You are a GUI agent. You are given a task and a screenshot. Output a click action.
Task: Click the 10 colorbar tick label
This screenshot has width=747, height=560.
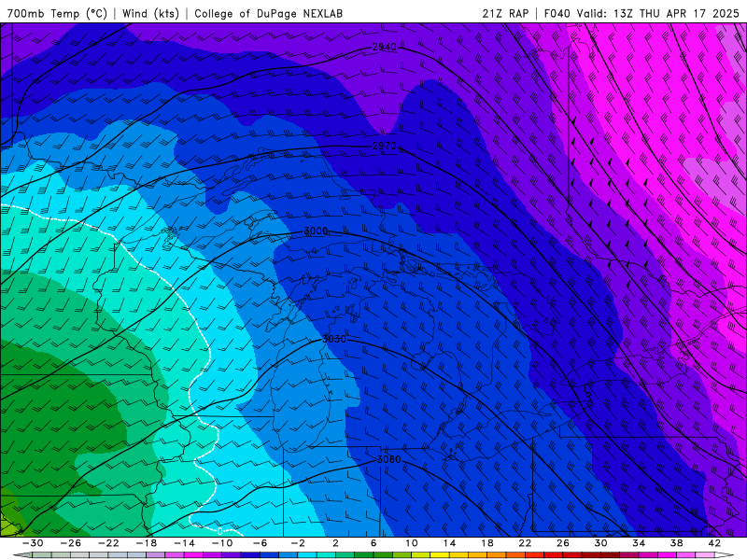pos(412,543)
